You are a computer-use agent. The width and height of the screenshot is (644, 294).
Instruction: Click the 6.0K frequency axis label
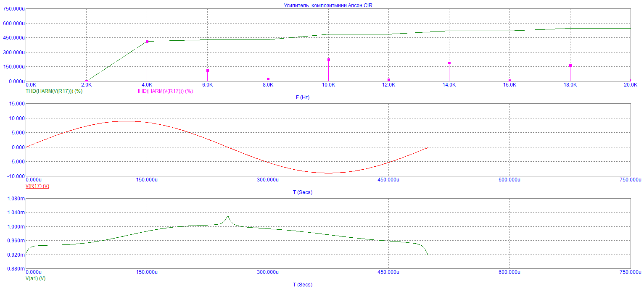click(x=207, y=84)
